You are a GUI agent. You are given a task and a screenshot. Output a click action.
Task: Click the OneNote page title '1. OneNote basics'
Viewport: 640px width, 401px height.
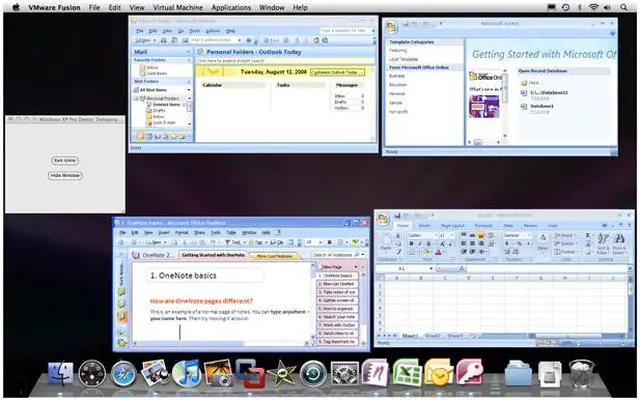point(184,276)
